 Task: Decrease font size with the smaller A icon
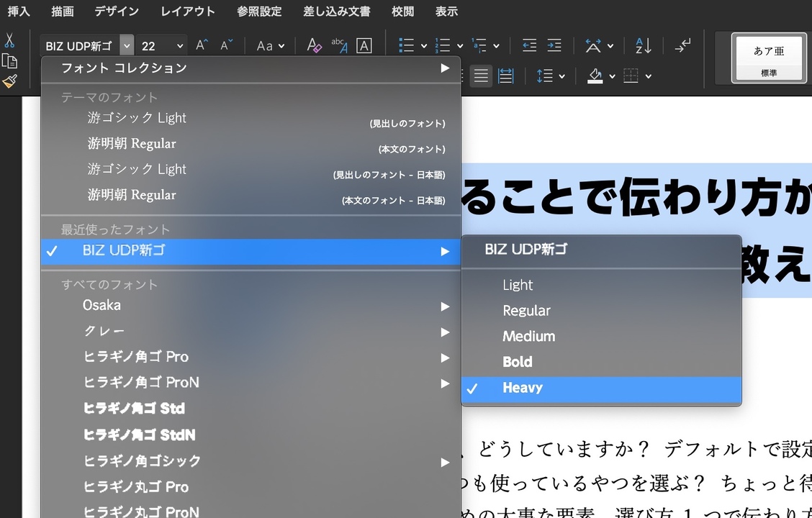[x=226, y=45]
